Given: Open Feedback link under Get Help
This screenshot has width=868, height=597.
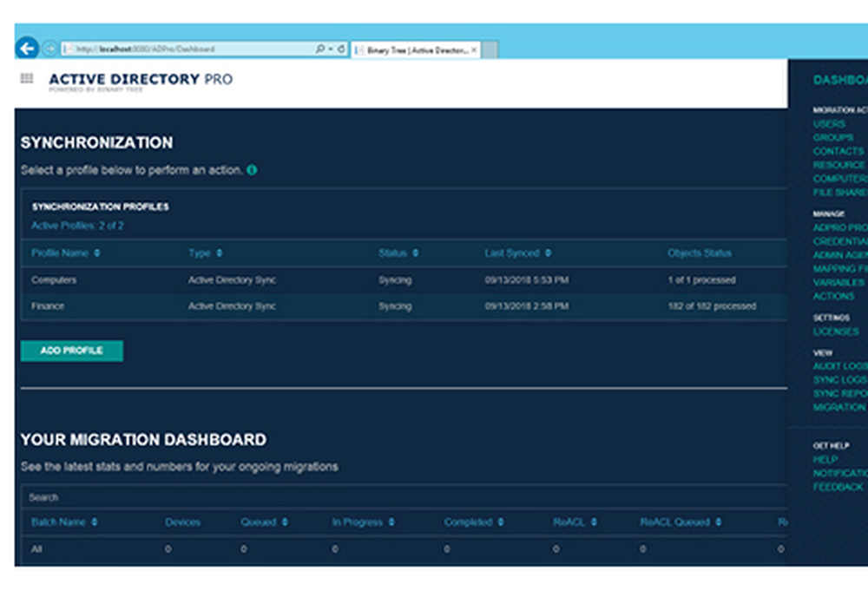Looking at the screenshot, I should coord(838,487).
